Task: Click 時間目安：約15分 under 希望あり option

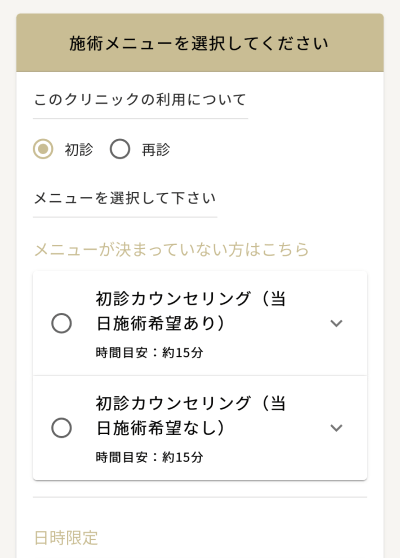Action: click(x=149, y=353)
